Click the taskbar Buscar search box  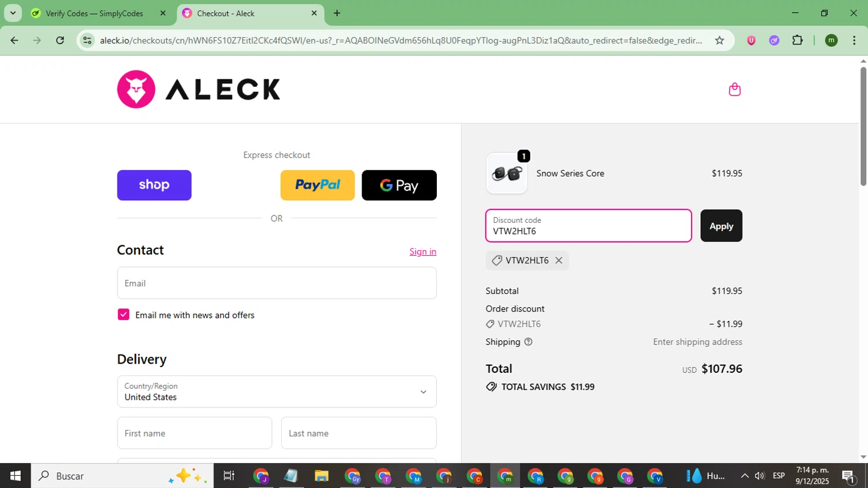(122, 476)
